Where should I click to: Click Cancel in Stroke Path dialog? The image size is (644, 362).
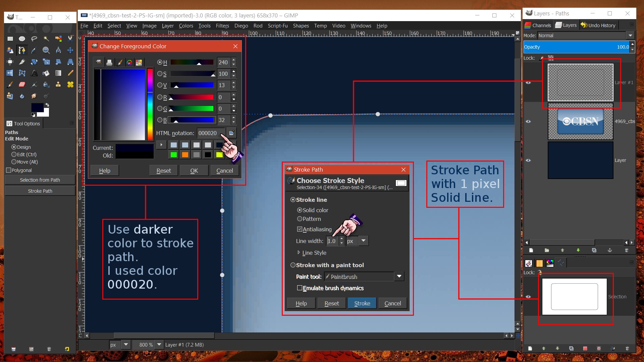coord(393,303)
